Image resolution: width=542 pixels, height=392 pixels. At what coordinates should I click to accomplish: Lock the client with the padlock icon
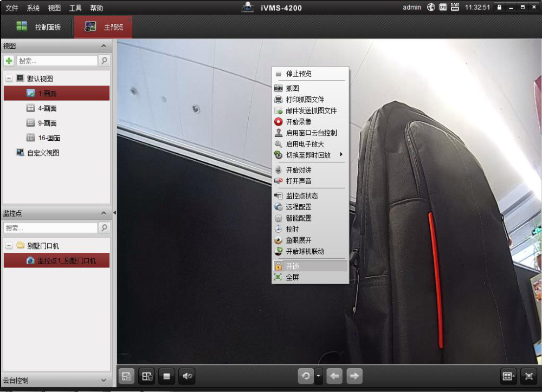[x=499, y=7]
